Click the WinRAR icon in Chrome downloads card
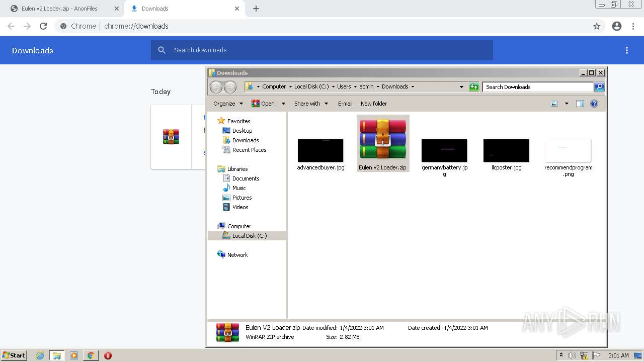Screen dimensions: 644x362 pyautogui.click(x=171, y=137)
